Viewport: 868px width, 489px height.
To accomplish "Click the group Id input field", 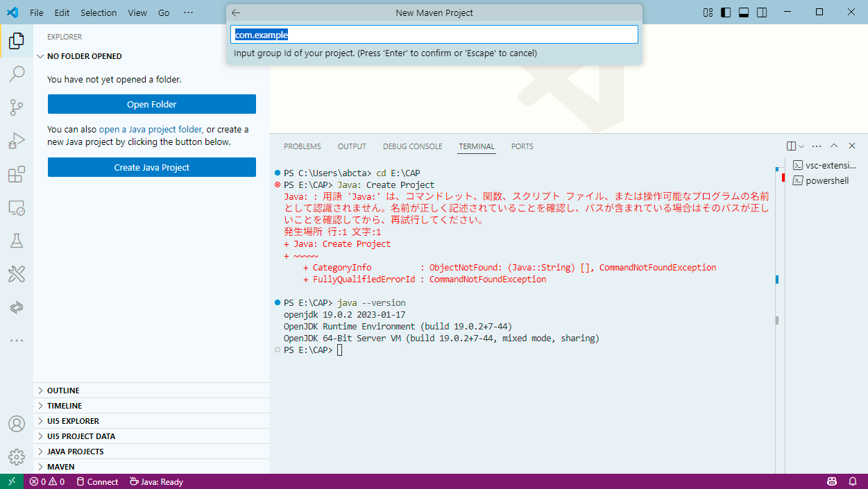I will [434, 35].
